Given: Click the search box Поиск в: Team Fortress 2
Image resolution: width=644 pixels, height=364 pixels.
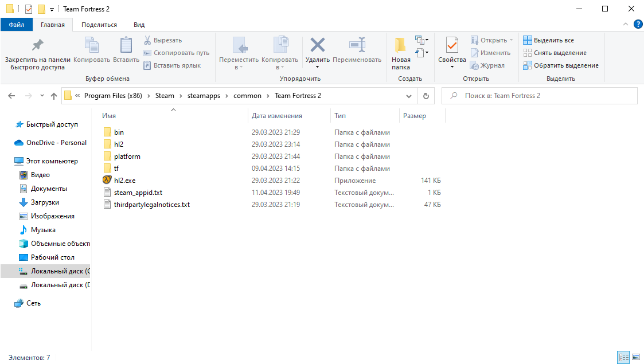Looking at the screenshot, I should 539,96.
